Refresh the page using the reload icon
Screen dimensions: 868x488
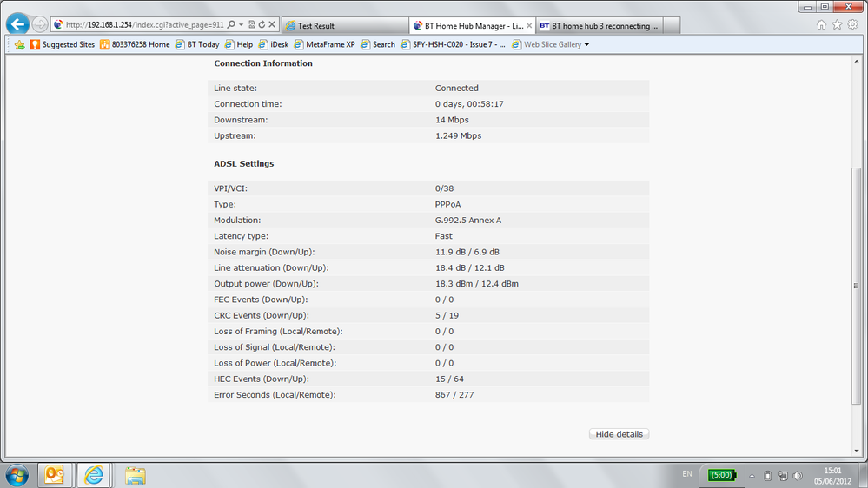262,24
